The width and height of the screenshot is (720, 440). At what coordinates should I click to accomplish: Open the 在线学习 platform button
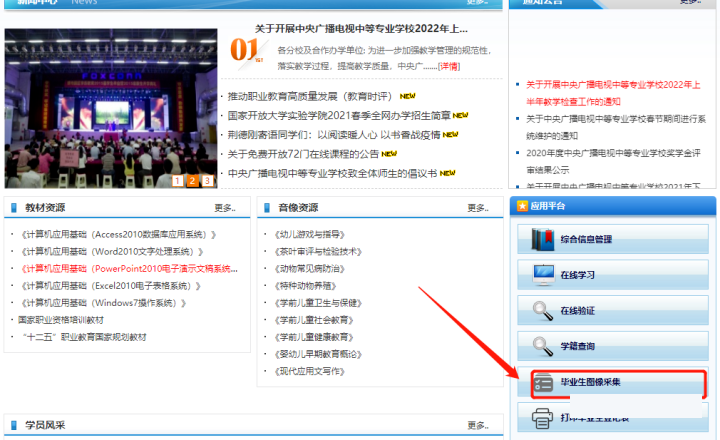[x=613, y=275]
